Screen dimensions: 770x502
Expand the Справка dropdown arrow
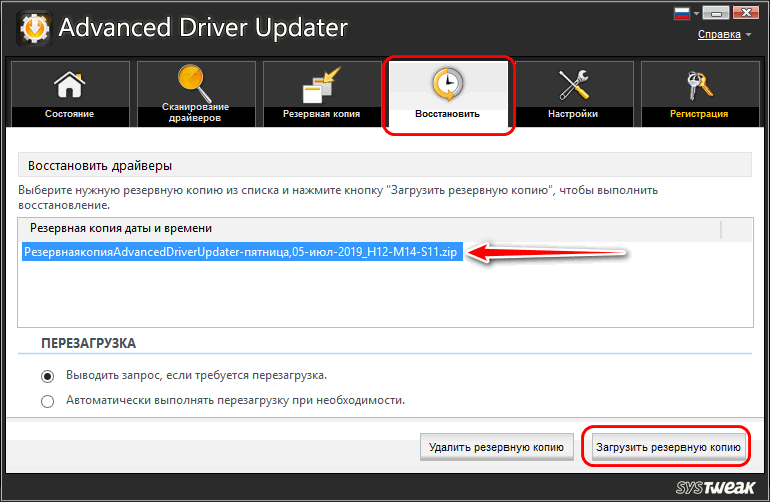748,34
